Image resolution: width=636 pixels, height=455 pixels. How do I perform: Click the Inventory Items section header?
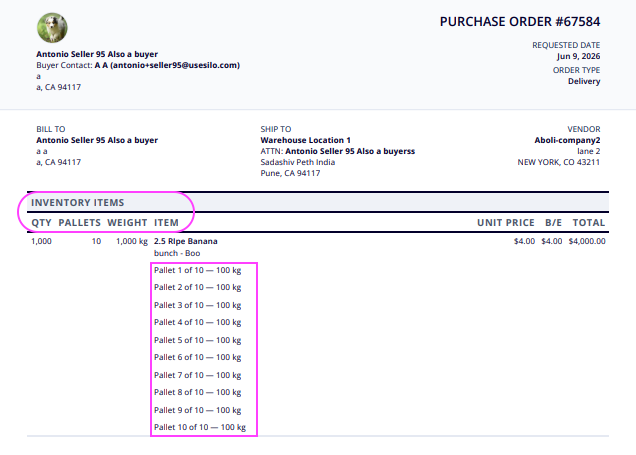77,202
